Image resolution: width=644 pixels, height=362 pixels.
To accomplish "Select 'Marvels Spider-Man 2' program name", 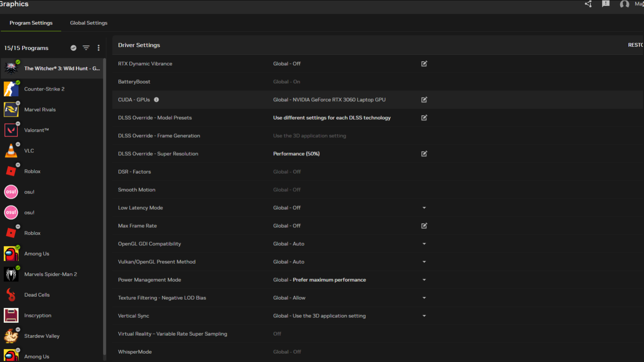I will coord(51,274).
